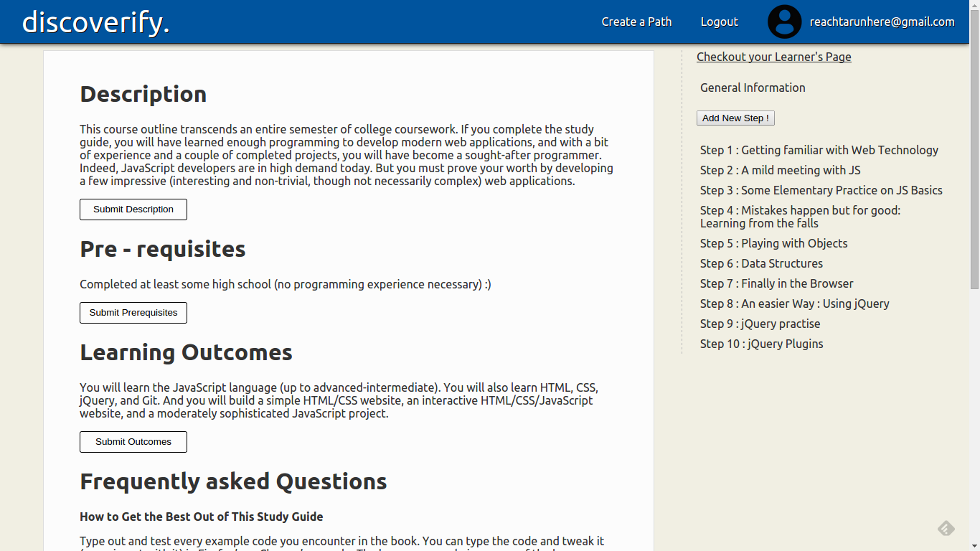Click the Pre - requisites heading
Image resolution: width=980 pixels, height=551 pixels.
pyautogui.click(x=163, y=249)
